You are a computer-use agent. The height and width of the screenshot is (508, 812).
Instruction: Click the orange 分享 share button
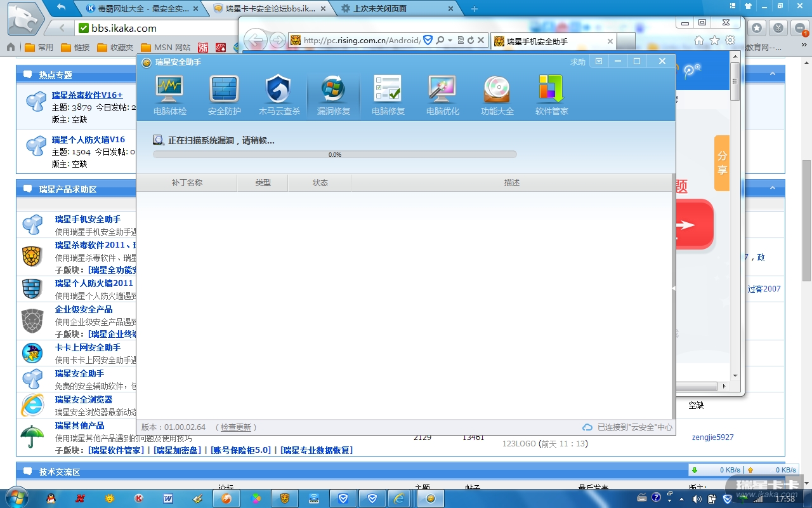[722, 163]
